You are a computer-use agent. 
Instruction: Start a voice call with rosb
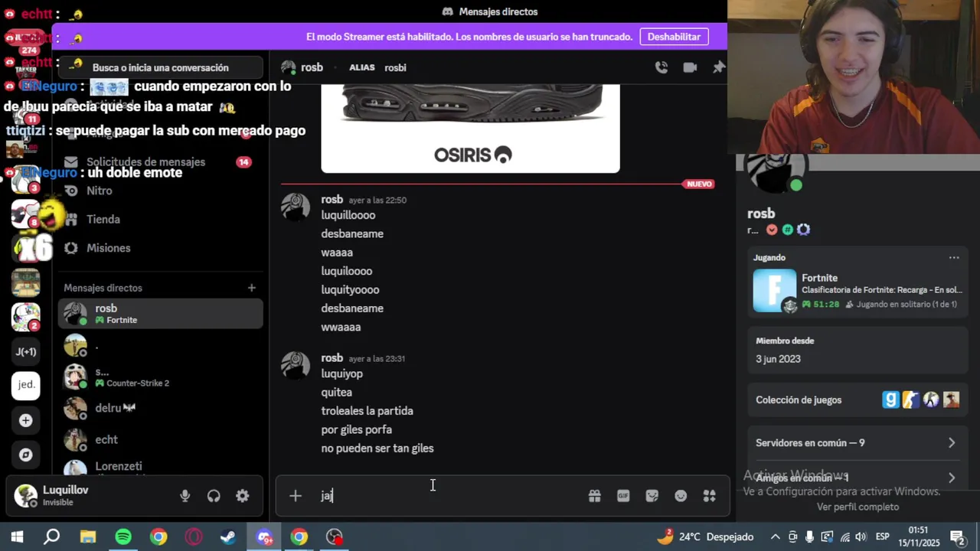click(x=661, y=67)
